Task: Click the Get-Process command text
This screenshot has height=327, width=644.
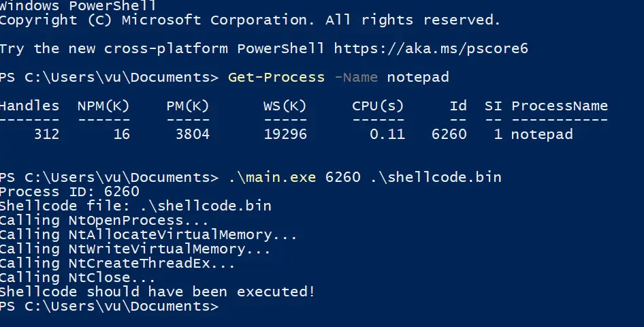Action: [x=276, y=77]
